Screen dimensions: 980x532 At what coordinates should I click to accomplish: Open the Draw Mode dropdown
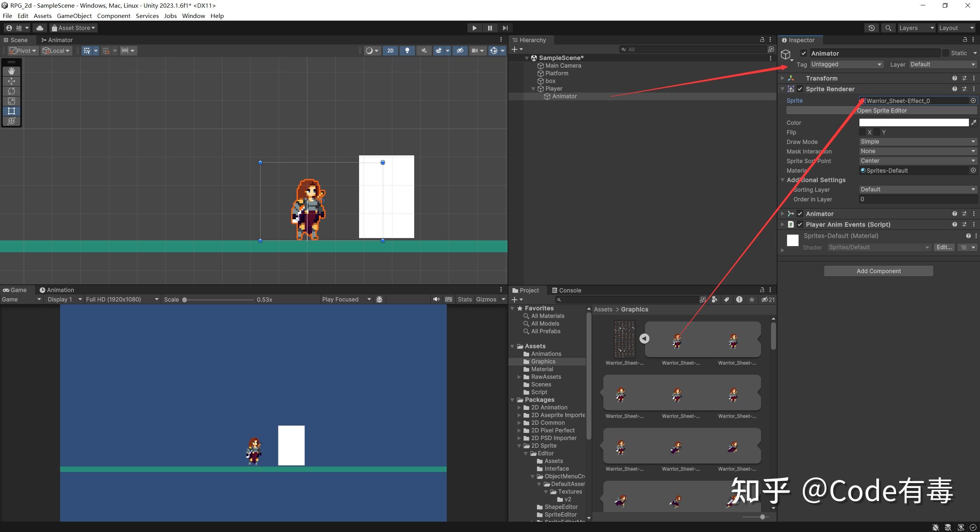point(917,142)
